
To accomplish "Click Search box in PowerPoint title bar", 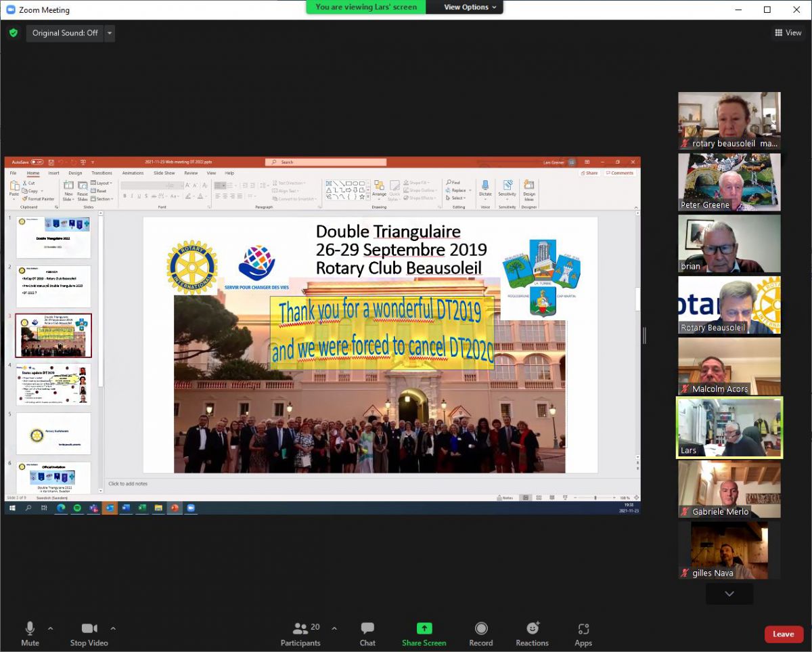I will point(325,162).
